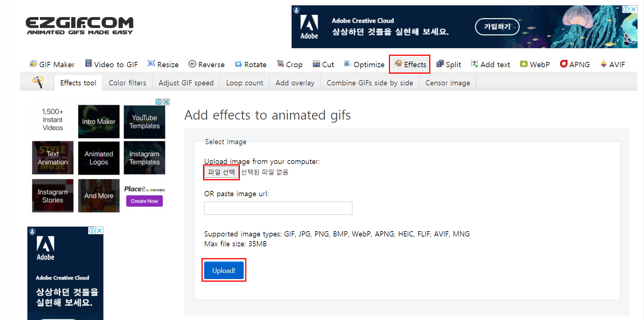Click the paste image url field
The height and width of the screenshot is (320, 644).
(x=278, y=208)
